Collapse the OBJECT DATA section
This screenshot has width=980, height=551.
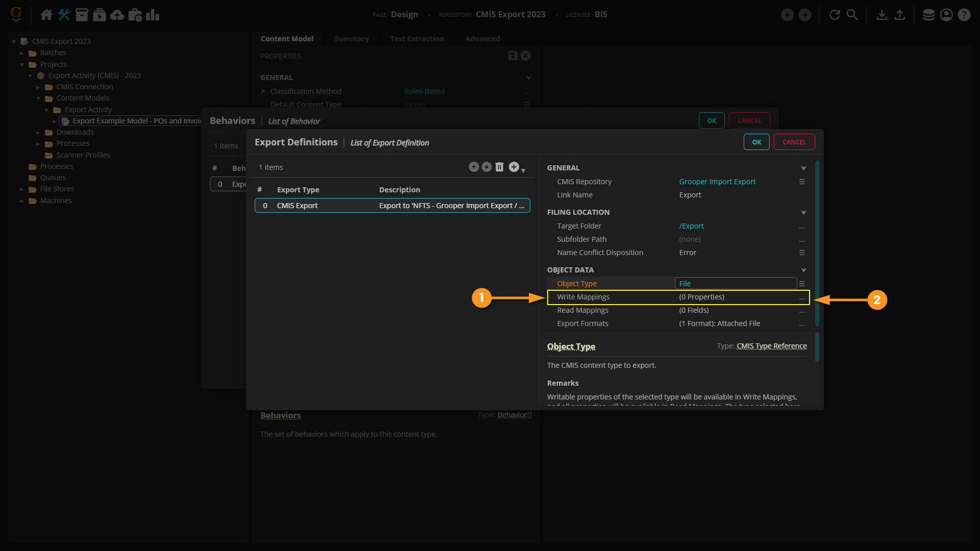click(x=803, y=270)
